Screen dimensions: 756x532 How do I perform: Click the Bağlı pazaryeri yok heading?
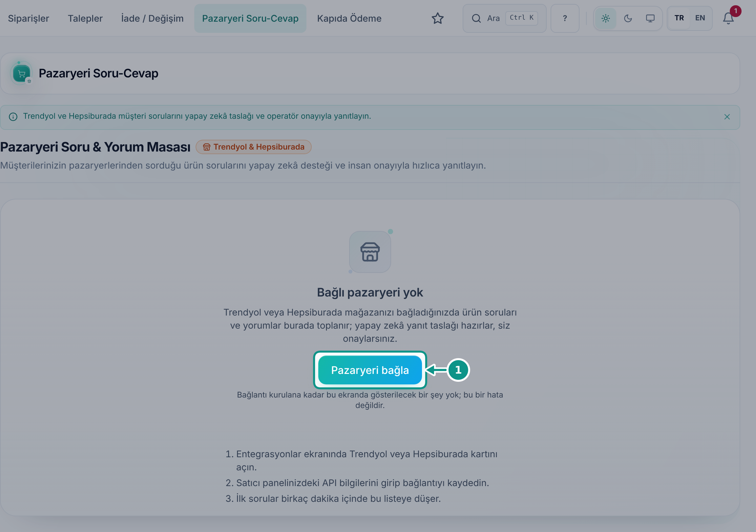[370, 292]
